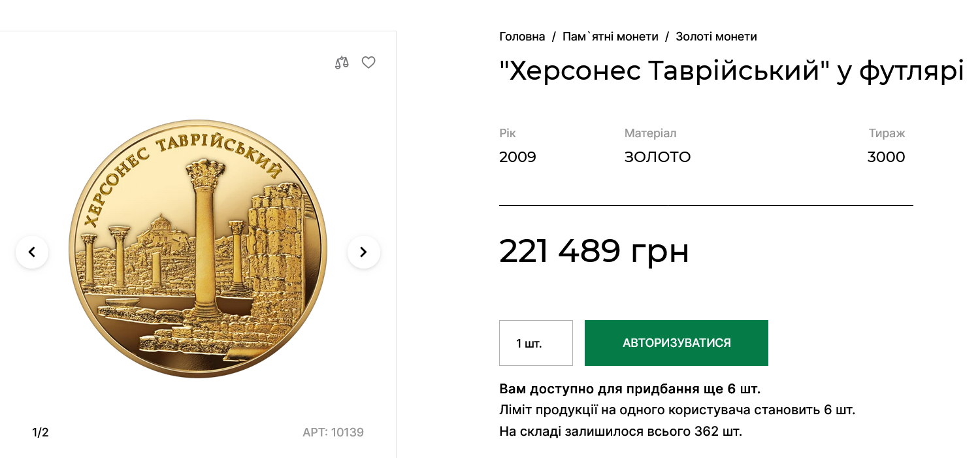This screenshot has height=458, width=980.
Task: Add the coin to comparison via scales icon
Action: click(x=341, y=62)
